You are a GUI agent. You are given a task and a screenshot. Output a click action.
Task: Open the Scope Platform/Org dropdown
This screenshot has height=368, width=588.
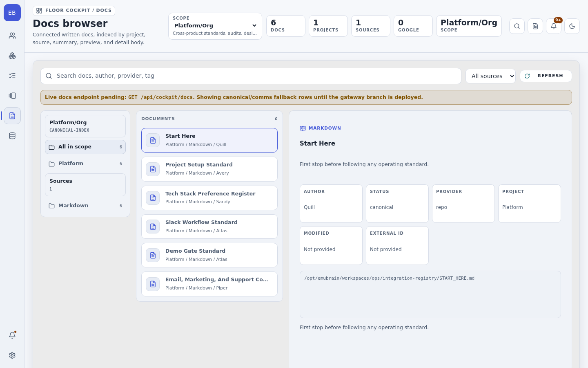(215, 26)
